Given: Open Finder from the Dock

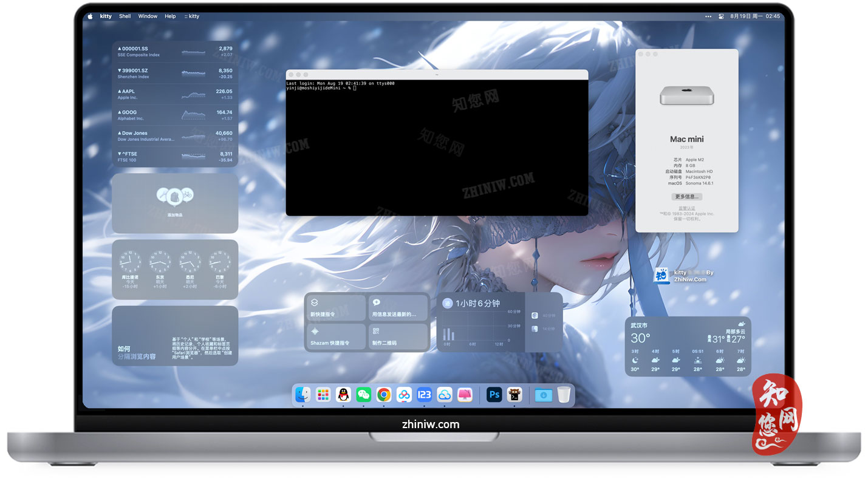Looking at the screenshot, I should [302, 395].
